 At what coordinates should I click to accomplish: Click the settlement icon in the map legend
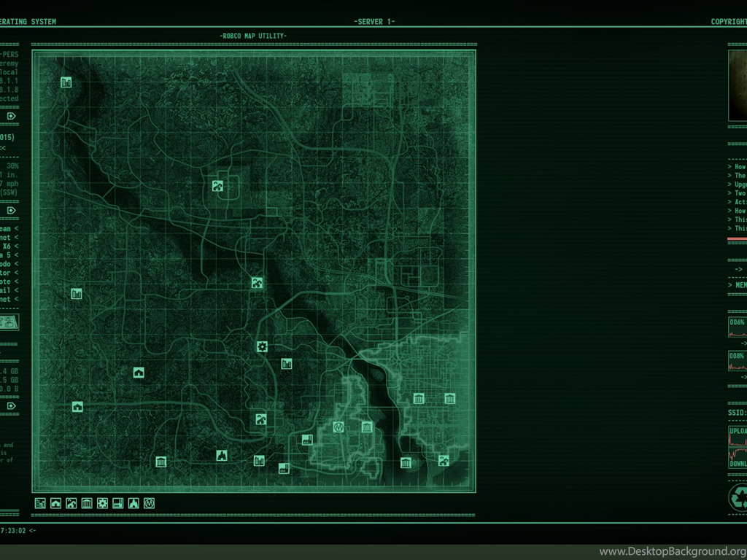[x=71, y=503]
